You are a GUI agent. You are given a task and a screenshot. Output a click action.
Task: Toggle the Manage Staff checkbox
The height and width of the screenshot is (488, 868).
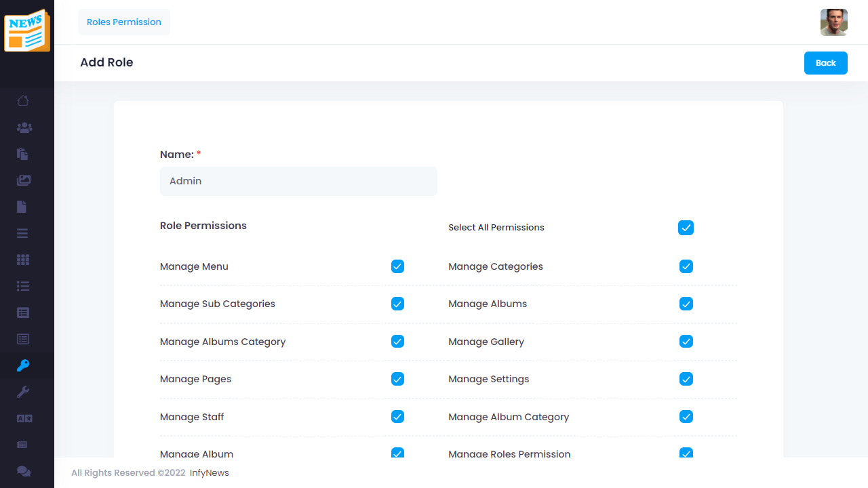[x=397, y=417]
